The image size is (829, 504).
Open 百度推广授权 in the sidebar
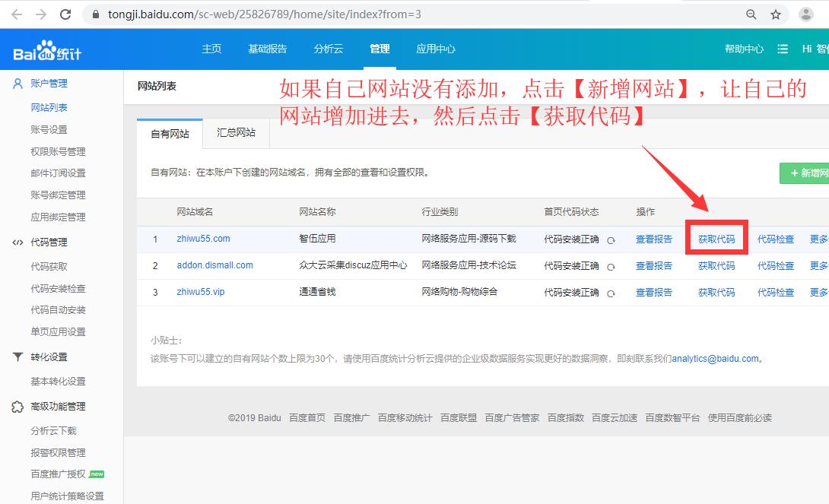[58, 474]
